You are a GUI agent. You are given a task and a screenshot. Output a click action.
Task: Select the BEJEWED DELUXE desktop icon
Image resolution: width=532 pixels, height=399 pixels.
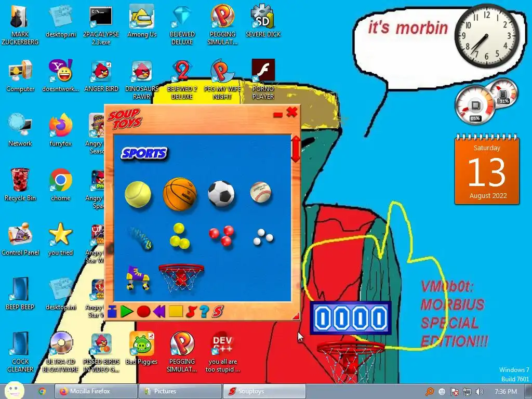pyautogui.click(x=182, y=25)
